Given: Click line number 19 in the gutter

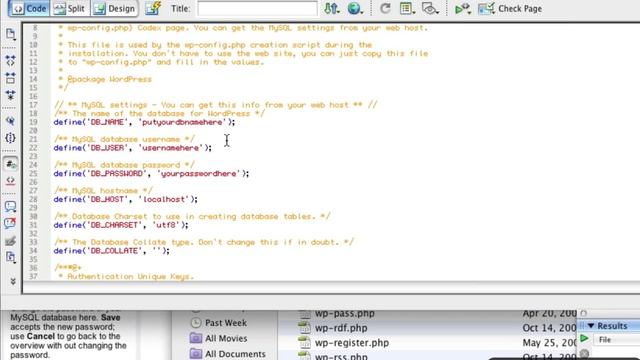Looking at the screenshot, I should tap(33, 122).
